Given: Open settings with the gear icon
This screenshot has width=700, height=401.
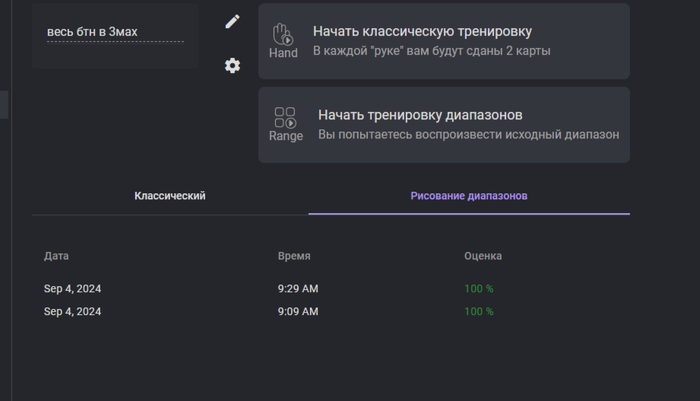Looking at the screenshot, I should coord(232,66).
